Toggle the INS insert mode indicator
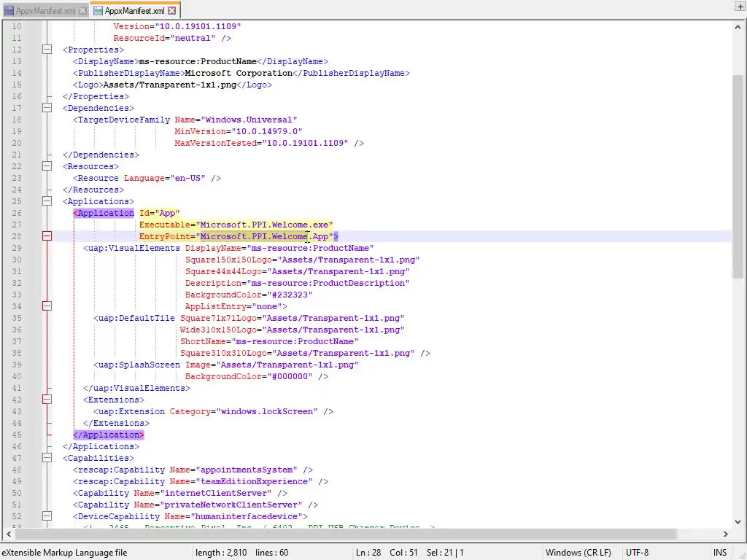The image size is (747, 560). pyautogui.click(x=720, y=553)
